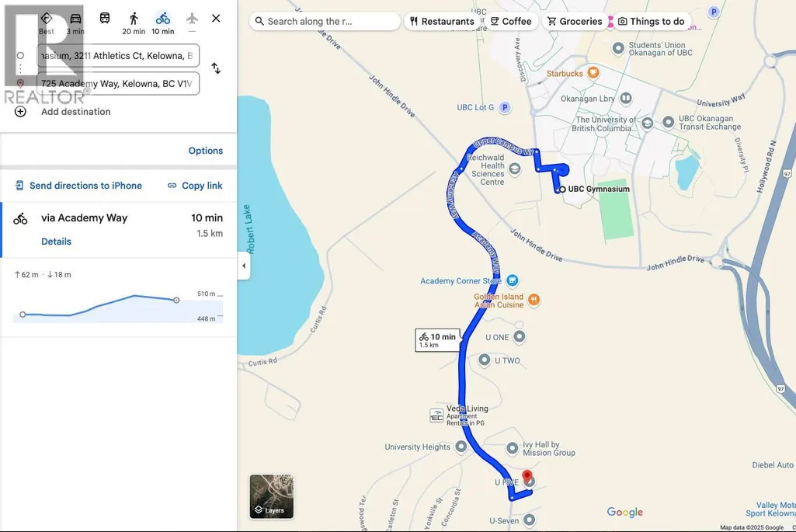Click the U-Seven building marker
The image size is (796, 532).
pos(529,520)
